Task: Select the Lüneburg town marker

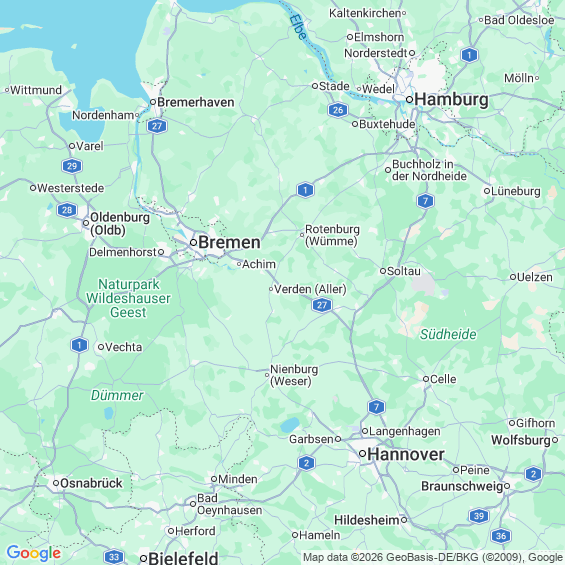Action: (x=487, y=191)
